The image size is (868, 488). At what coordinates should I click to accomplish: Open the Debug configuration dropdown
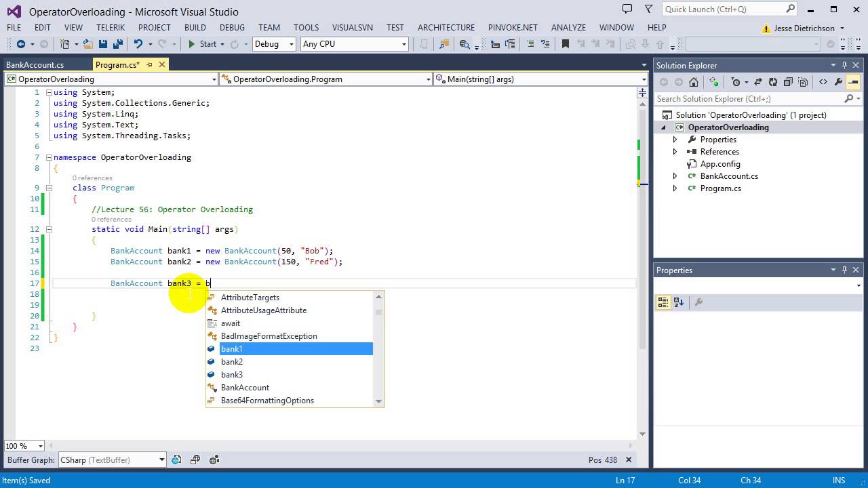point(292,44)
